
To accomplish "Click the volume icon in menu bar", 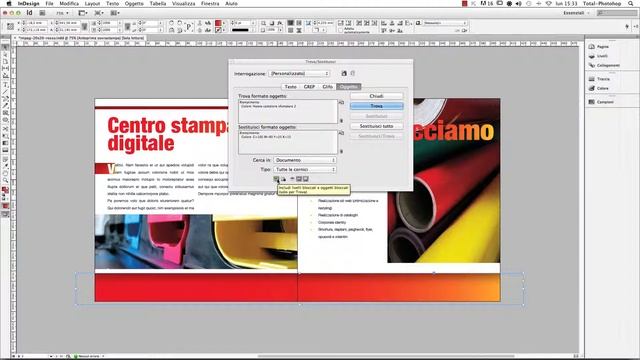I will (518, 3).
